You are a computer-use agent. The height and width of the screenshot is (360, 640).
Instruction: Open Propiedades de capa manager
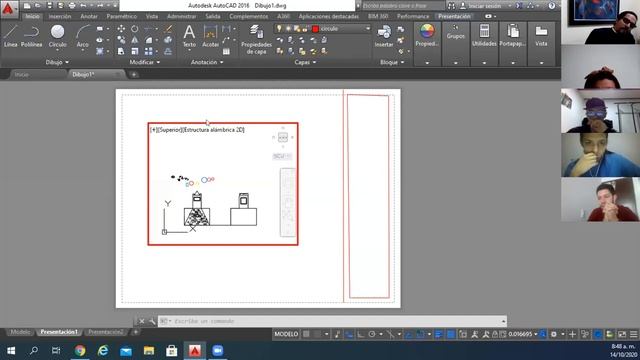tap(256, 39)
